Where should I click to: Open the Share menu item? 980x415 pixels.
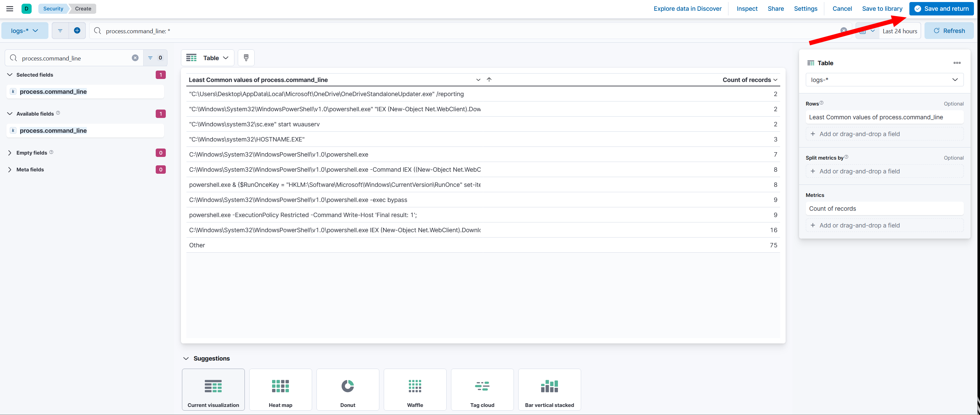point(775,8)
